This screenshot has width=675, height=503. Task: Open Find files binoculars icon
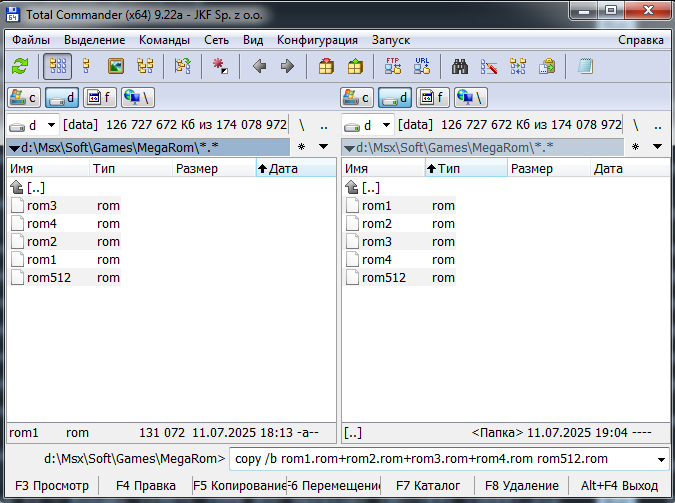pyautogui.click(x=460, y=66)
